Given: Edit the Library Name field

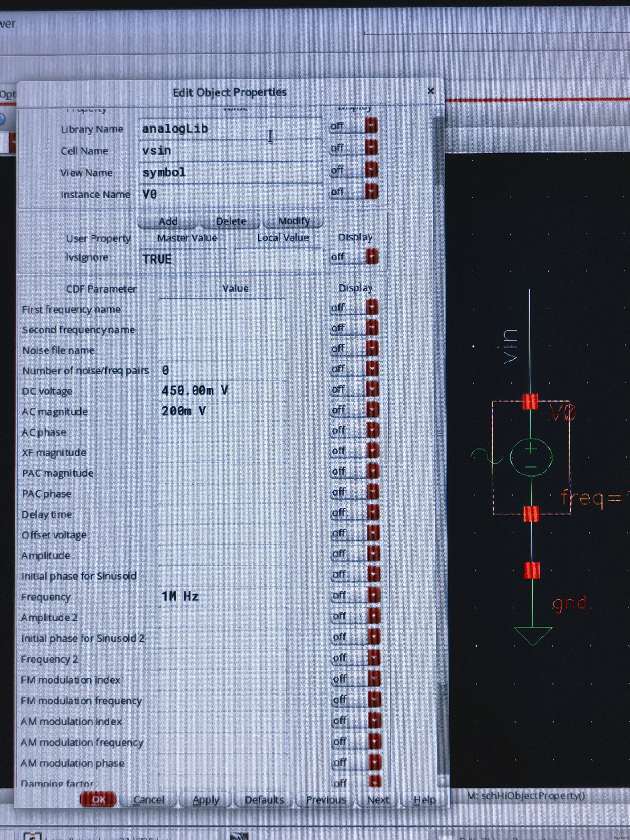Looking at the screenshot, I should click(x=231, y=128).
